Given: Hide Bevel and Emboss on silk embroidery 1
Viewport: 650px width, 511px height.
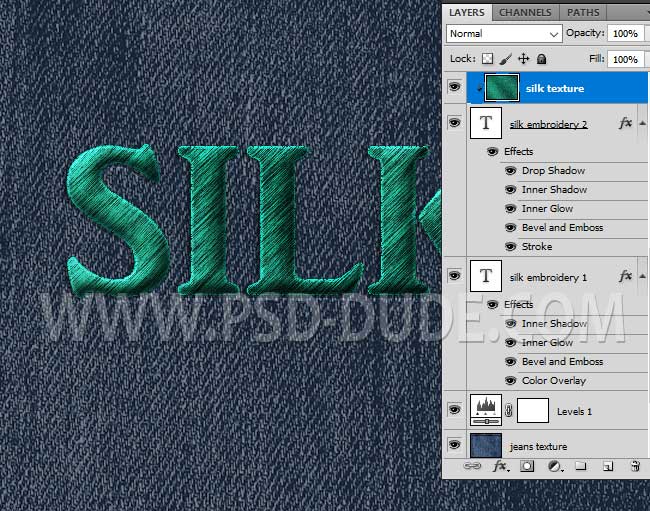Looking at the screenshot, I should coord(510,362).
